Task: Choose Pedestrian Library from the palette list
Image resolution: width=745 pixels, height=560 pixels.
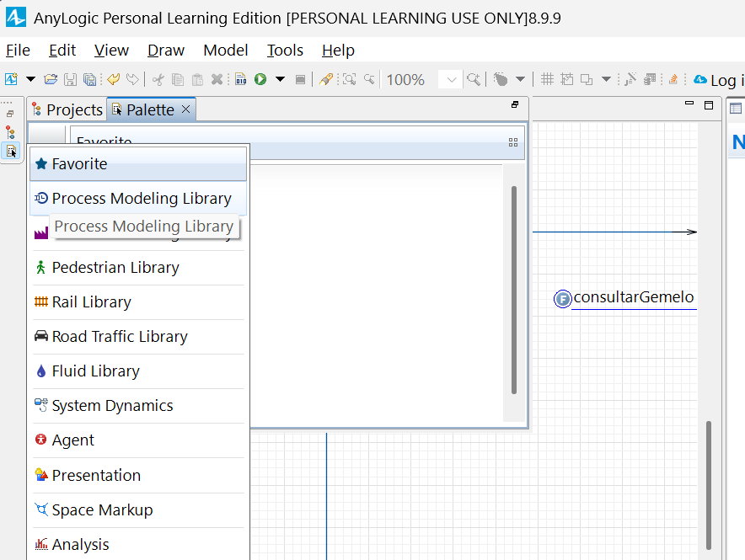Action: 138,268
